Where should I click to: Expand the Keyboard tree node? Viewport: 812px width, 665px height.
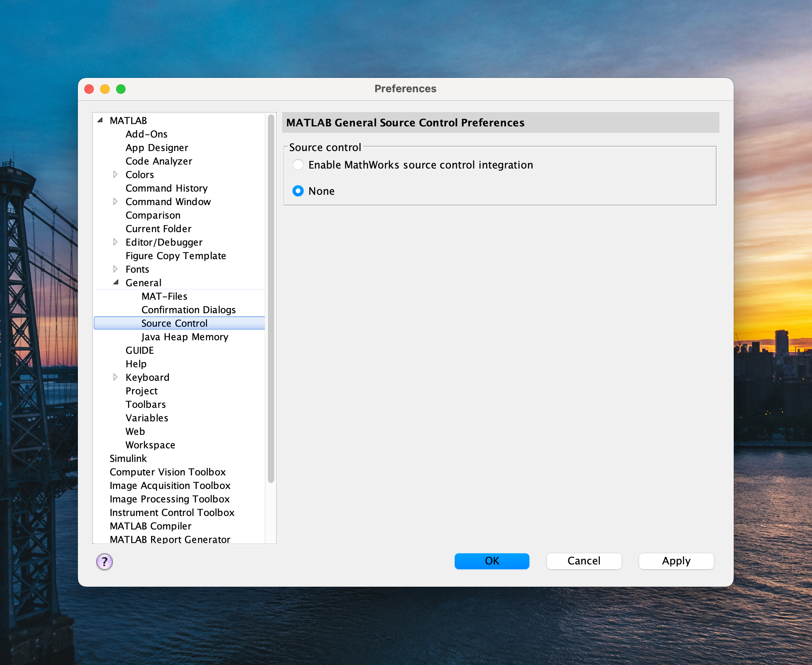[115, 377]
